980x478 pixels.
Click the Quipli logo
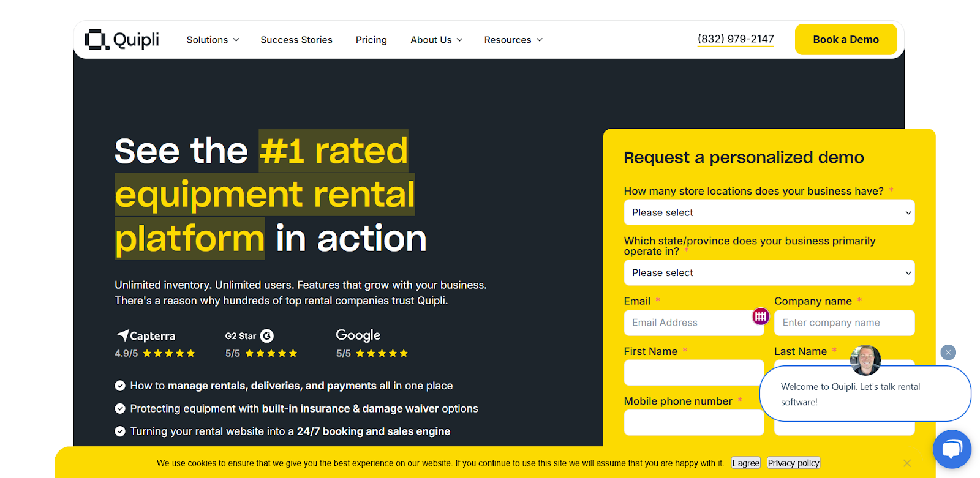121,40
